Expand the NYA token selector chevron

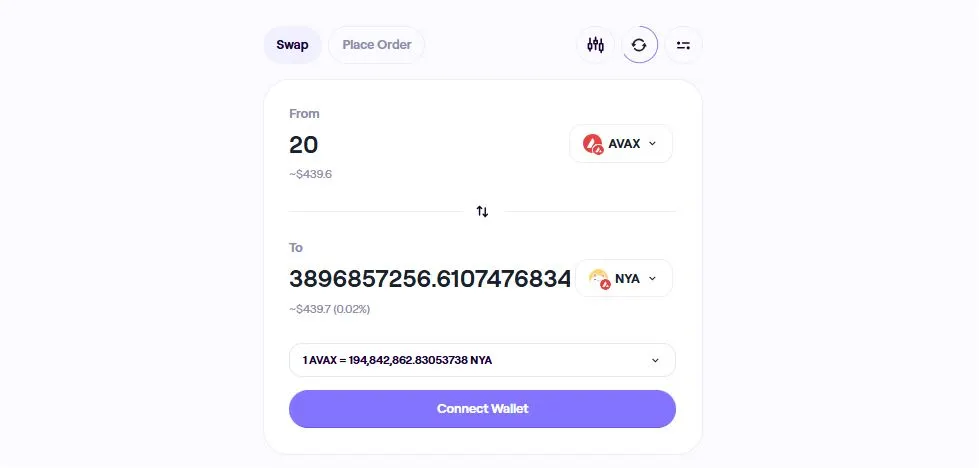tap(653, 278)
